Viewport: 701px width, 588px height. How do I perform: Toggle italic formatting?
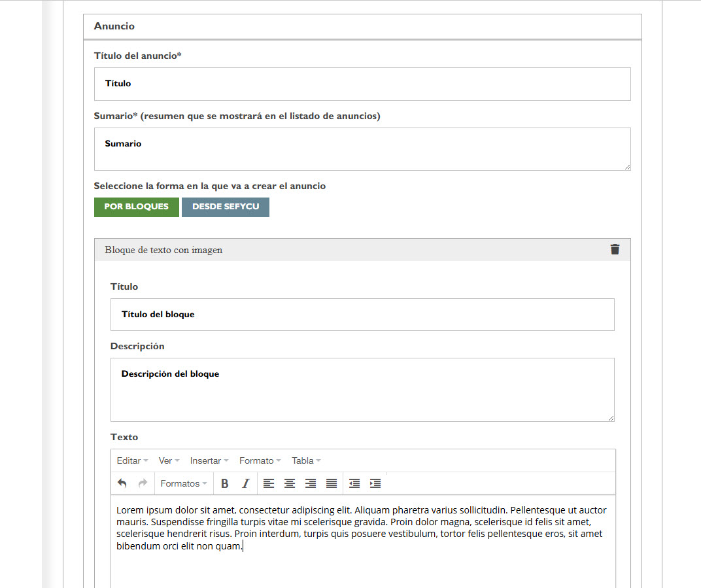tap(246, 483)
